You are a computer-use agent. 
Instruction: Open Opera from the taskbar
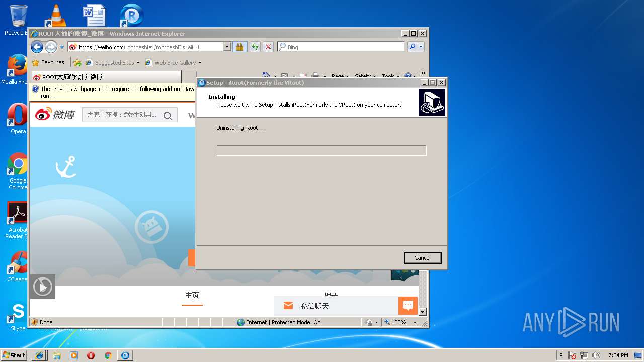click(91, 355)
